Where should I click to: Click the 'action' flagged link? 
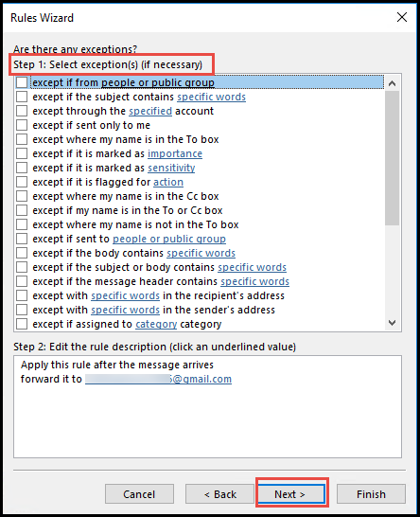(168, 182)
